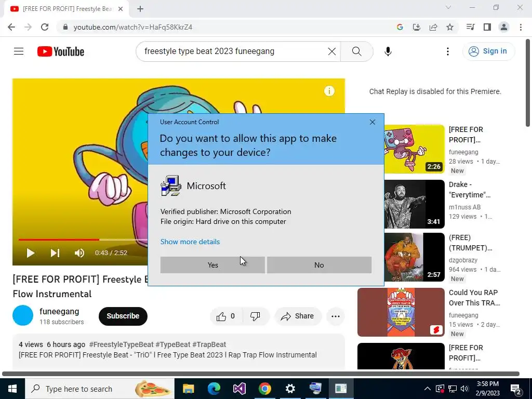Open video info card icon
This screenshot has height=399, width=532.
[x=329, y=91]
